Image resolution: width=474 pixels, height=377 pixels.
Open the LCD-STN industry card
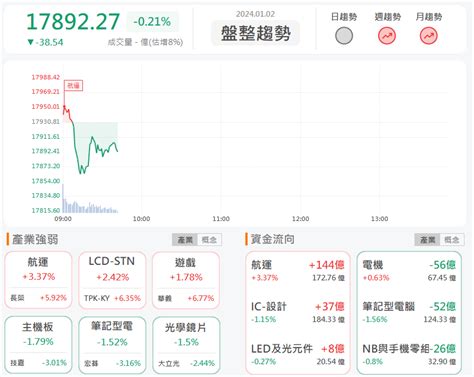point(112,280)
